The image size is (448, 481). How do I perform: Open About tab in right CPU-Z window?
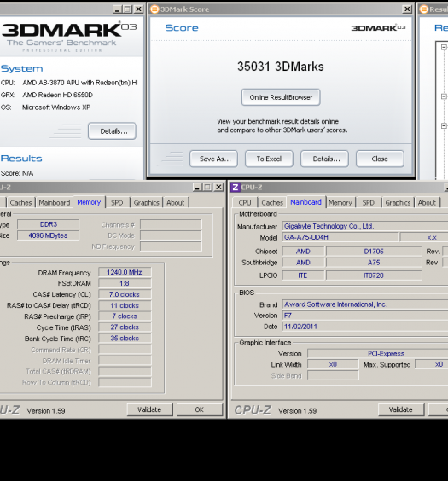pyautogui.click(x=427, y=202)
